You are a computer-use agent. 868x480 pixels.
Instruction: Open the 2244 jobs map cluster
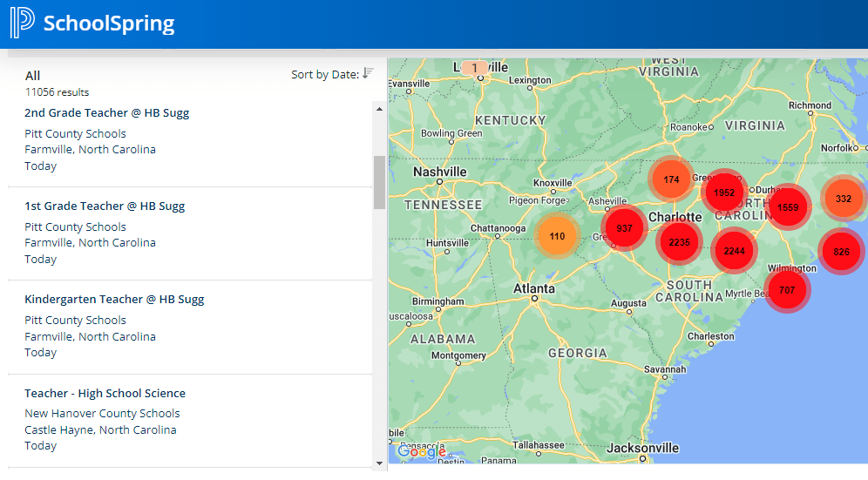click(x=734, y=251)
